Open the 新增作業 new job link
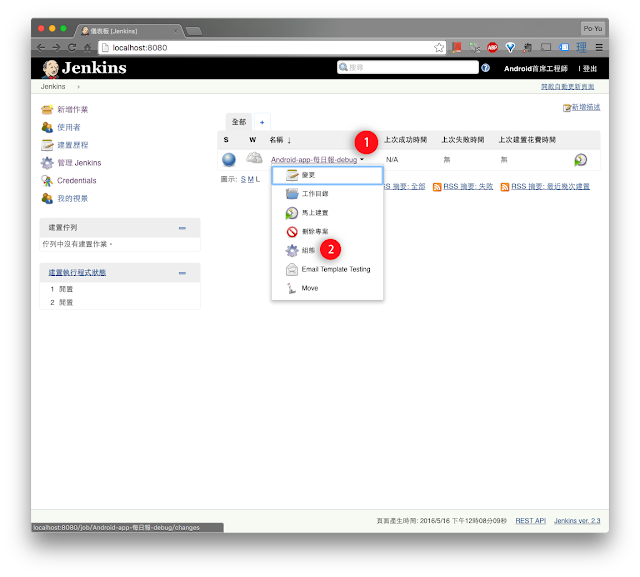 (x=72, y=109)
